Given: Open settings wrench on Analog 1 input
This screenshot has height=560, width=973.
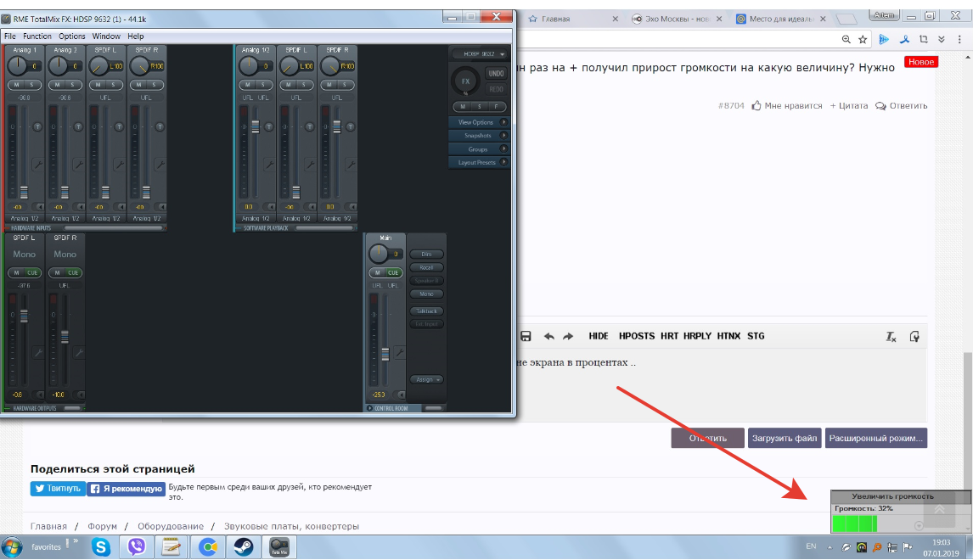Looking at the screenshot, I should click(x=38, y=165).
